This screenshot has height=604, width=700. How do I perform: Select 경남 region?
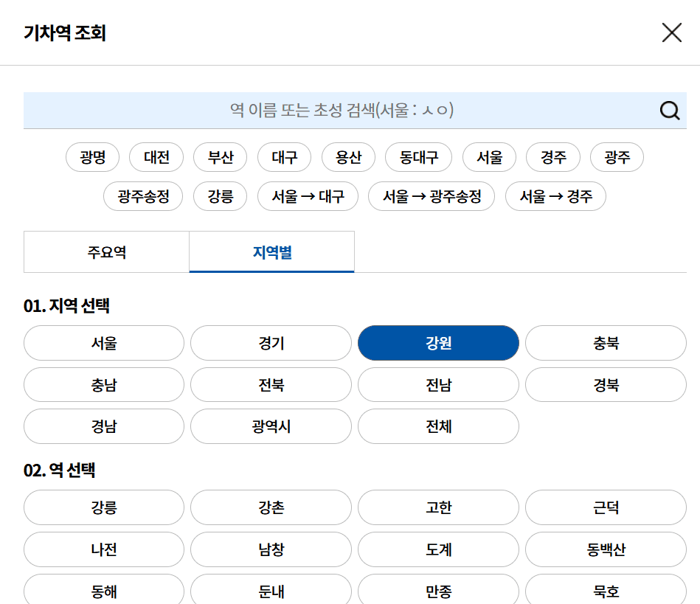point(104,426)
